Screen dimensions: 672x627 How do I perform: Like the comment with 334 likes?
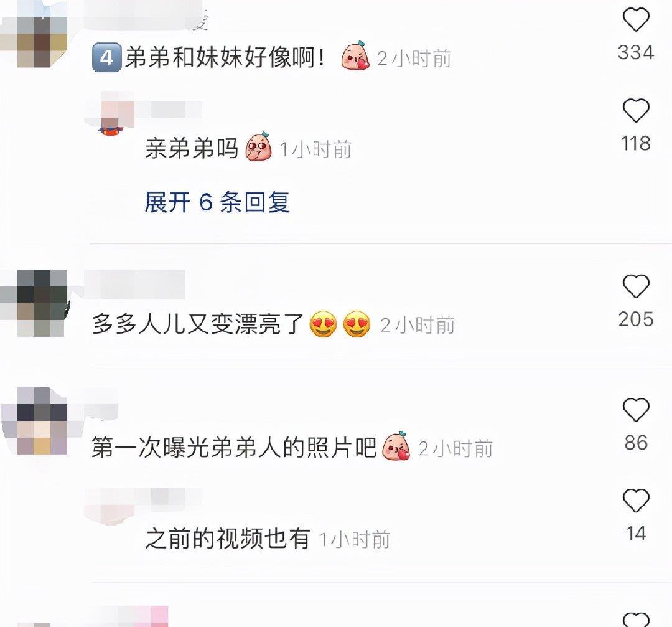(x=635, y=20)
